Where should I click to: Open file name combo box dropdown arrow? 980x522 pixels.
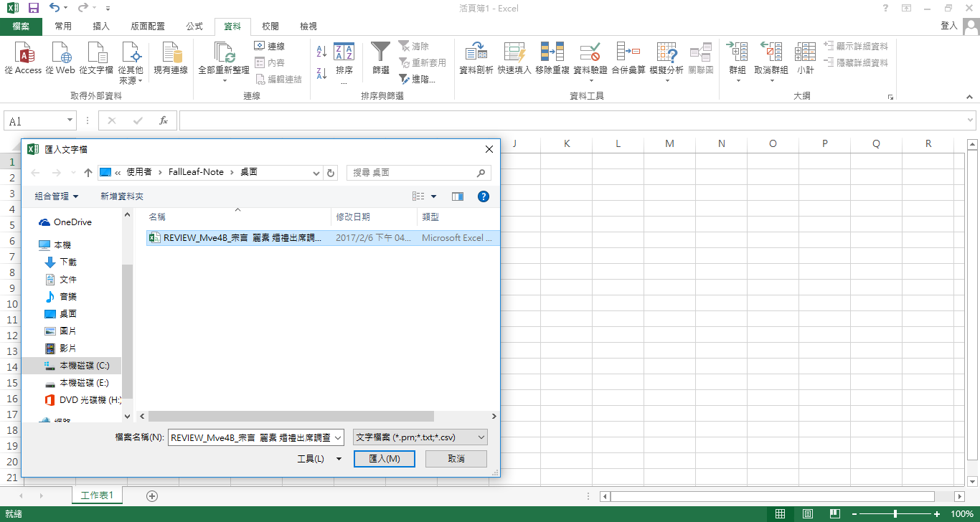pyautogui.click(x=338, y=437)
